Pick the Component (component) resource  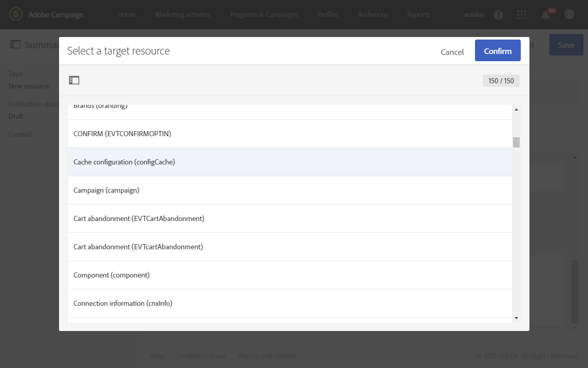click(111, 275)
